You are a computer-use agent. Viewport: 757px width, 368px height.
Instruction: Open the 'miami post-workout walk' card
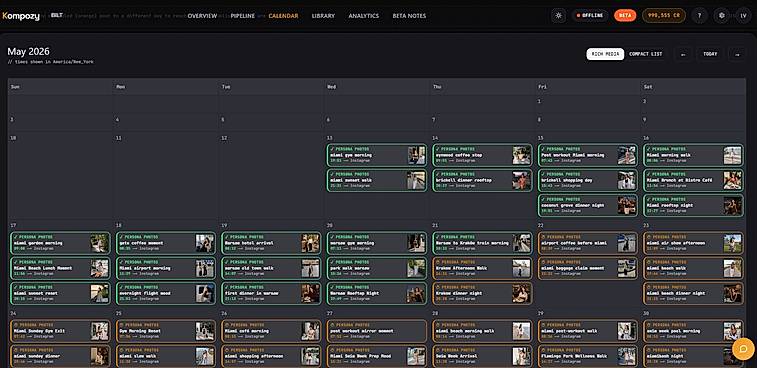point(588,331)
